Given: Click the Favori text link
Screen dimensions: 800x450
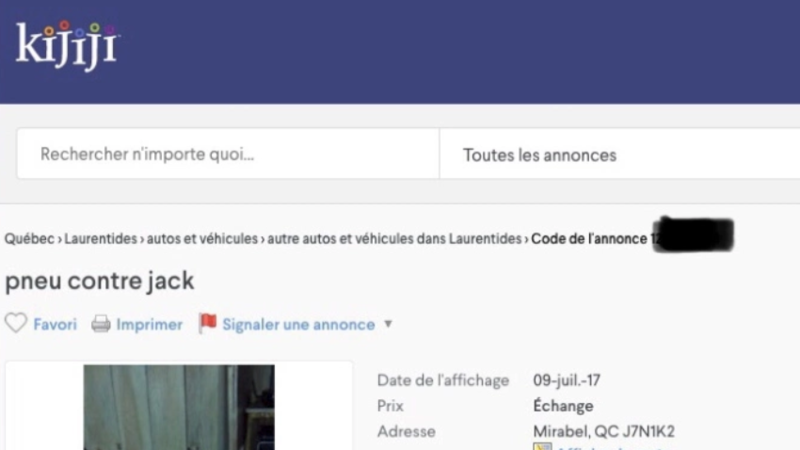Looking at the screenshot, I should click(x=55, y=324).
